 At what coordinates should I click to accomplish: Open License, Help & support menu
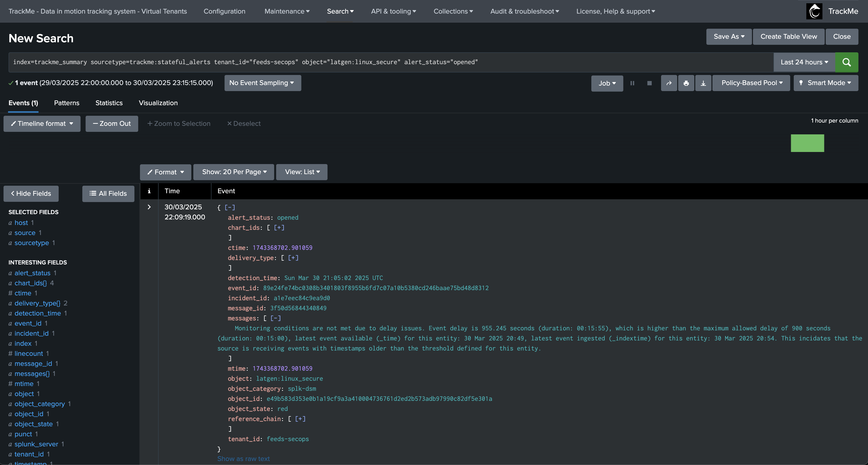pos(615,11)
